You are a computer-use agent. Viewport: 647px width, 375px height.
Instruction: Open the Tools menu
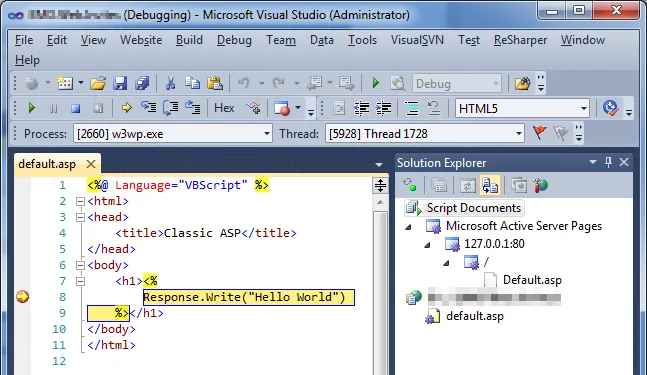click(362, 40)
